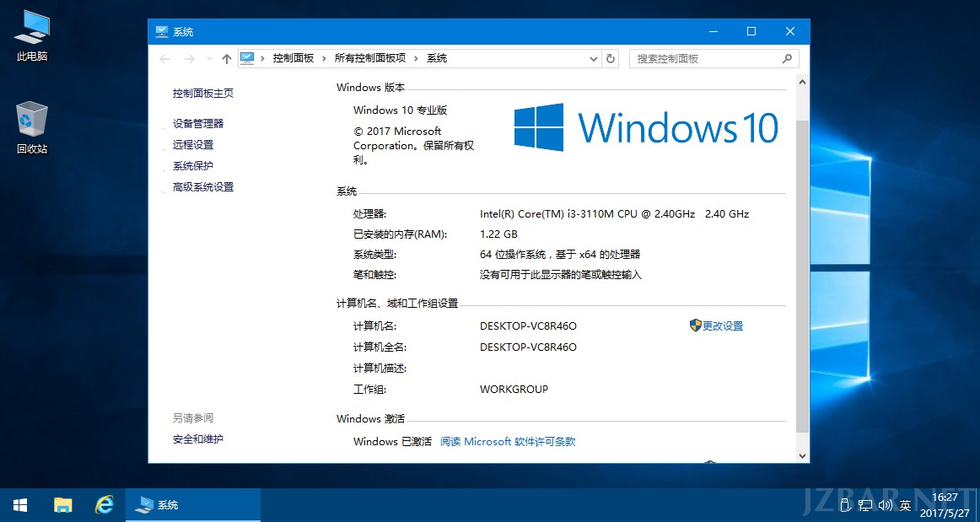This screenshot has height=522, width=980.
Task: Click the search magnifier icon
Action: click(788, 59)
